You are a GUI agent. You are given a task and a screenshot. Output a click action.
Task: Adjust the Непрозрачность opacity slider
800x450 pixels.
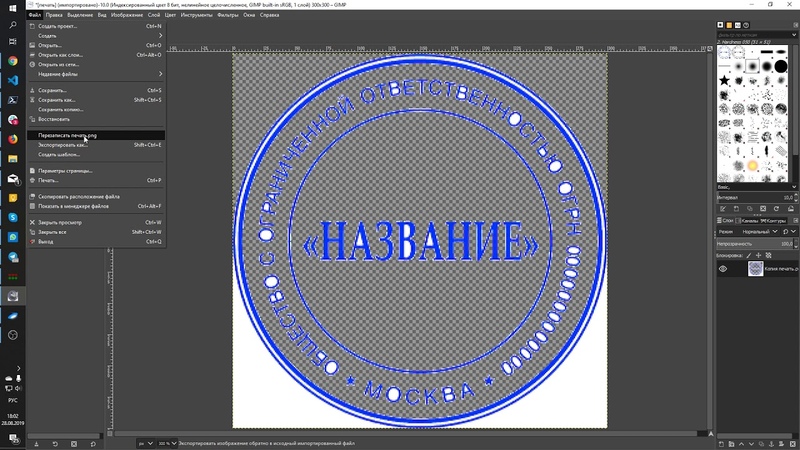[755, 244]
